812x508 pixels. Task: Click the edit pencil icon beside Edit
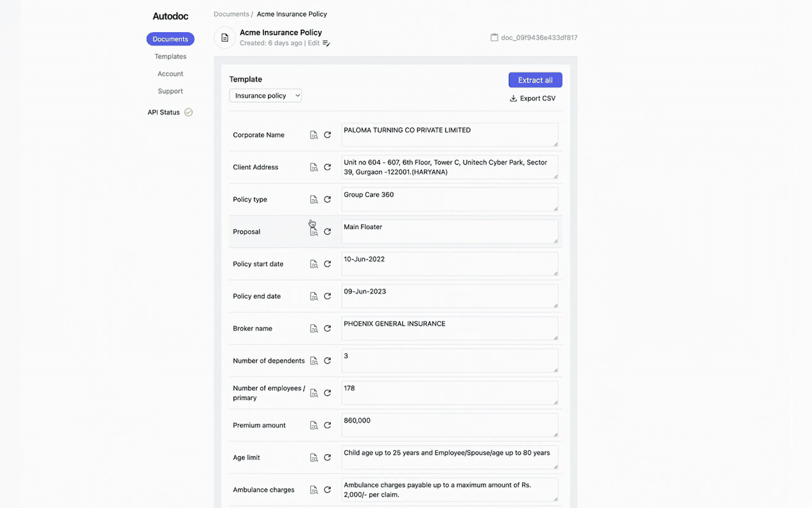326,43
